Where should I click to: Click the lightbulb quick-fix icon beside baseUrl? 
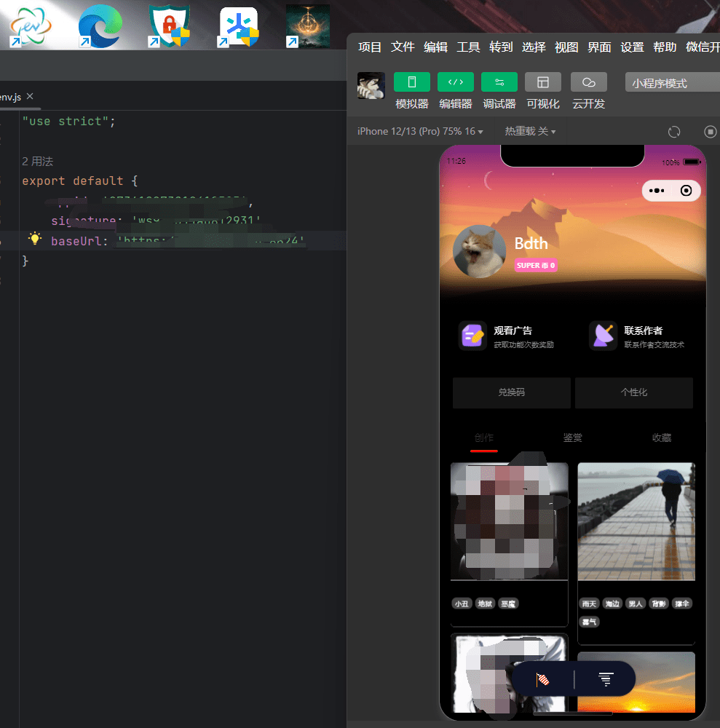click(34, 238)
